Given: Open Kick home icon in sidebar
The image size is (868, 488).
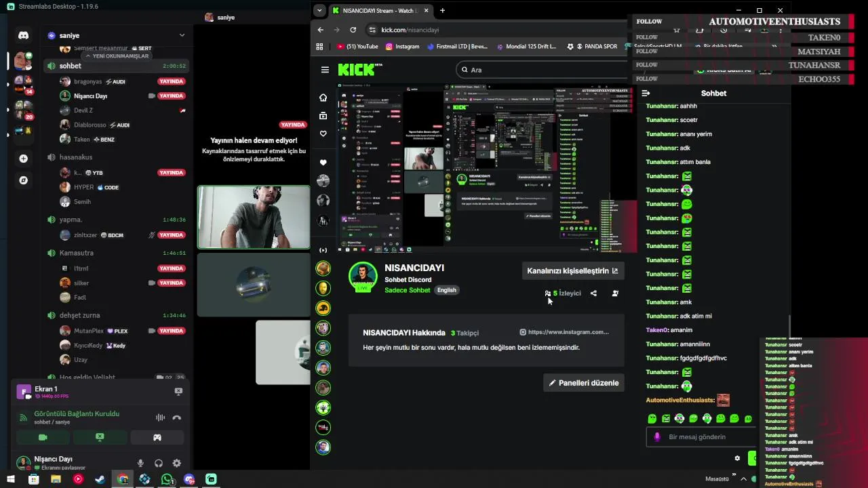Looking at the screenshot, I should click(x=323, y=98).
